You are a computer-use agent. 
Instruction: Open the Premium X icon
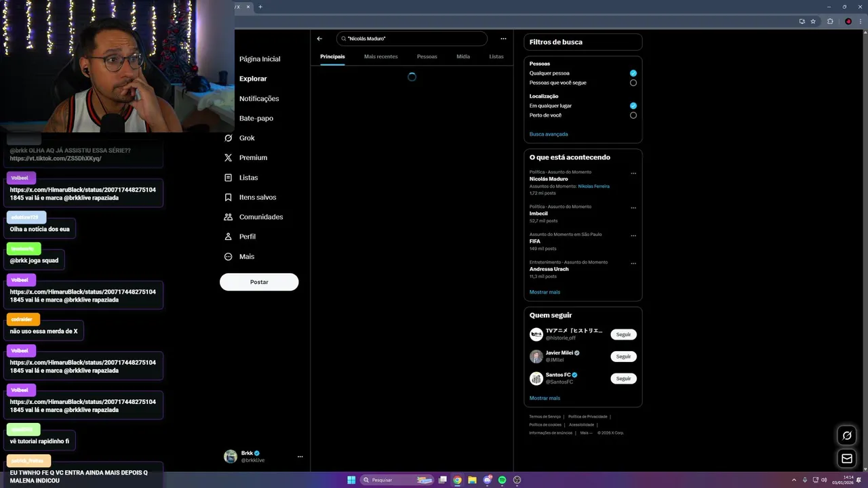(x=228, y=157)
